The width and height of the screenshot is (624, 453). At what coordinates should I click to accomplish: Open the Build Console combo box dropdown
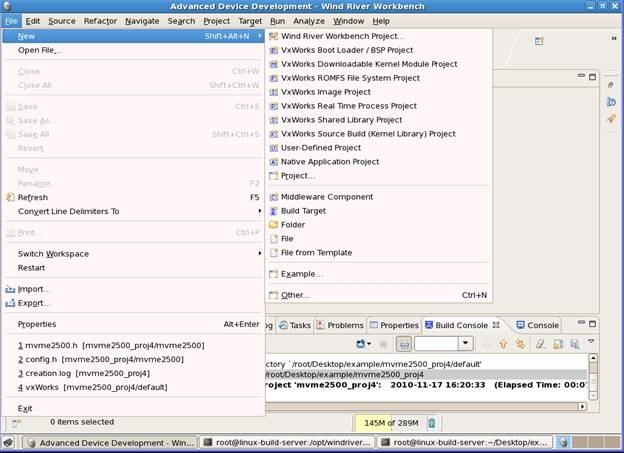pyautogui.click(x=465, y=344)
